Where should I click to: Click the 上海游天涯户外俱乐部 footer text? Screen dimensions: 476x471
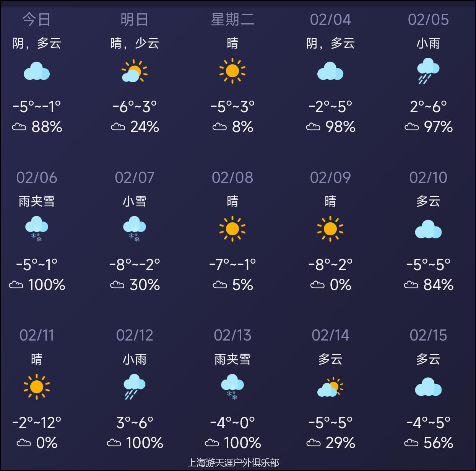[233, 463]
